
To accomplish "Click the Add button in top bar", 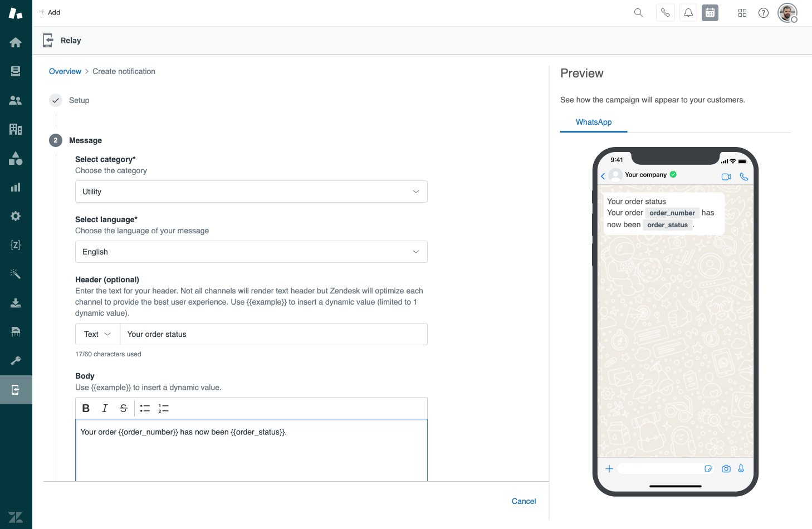I will click(50, 12).
